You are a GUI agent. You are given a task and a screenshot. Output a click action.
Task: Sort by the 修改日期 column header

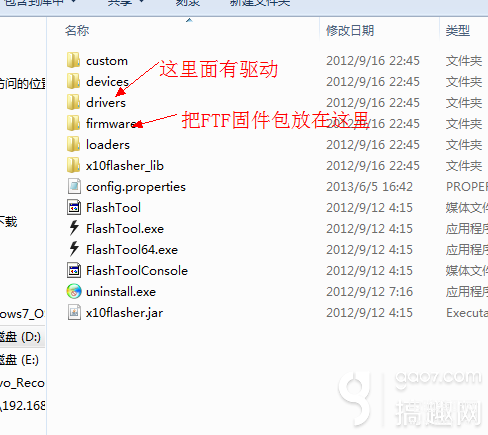tap(350, 31)
